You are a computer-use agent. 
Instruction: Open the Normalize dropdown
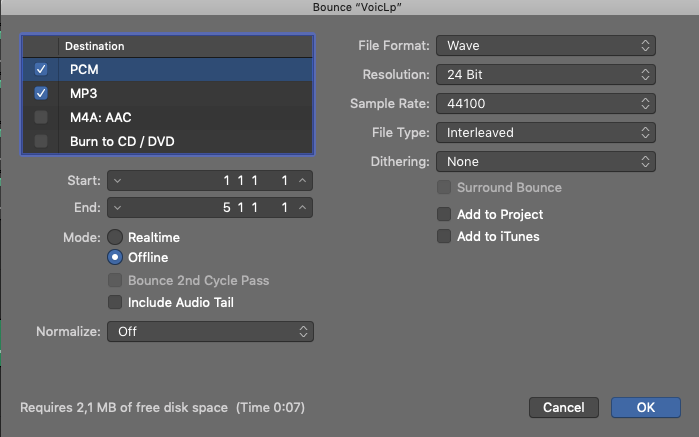coord(210,331)
